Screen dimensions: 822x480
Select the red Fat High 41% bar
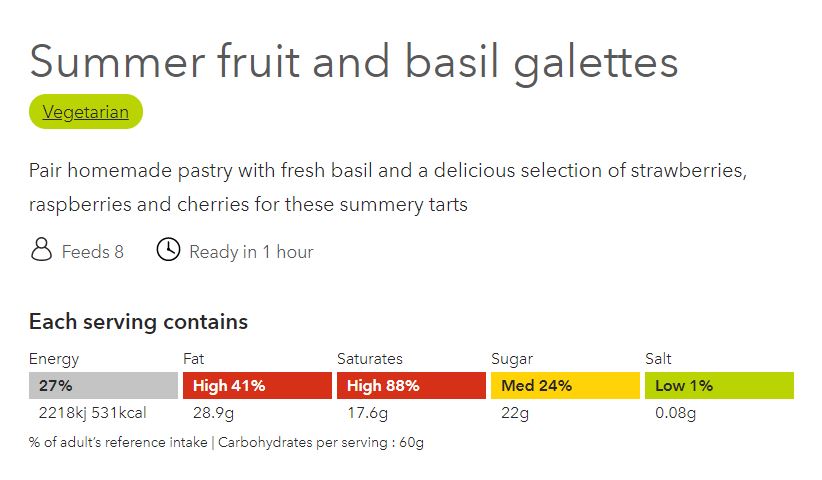pos(257,386)
